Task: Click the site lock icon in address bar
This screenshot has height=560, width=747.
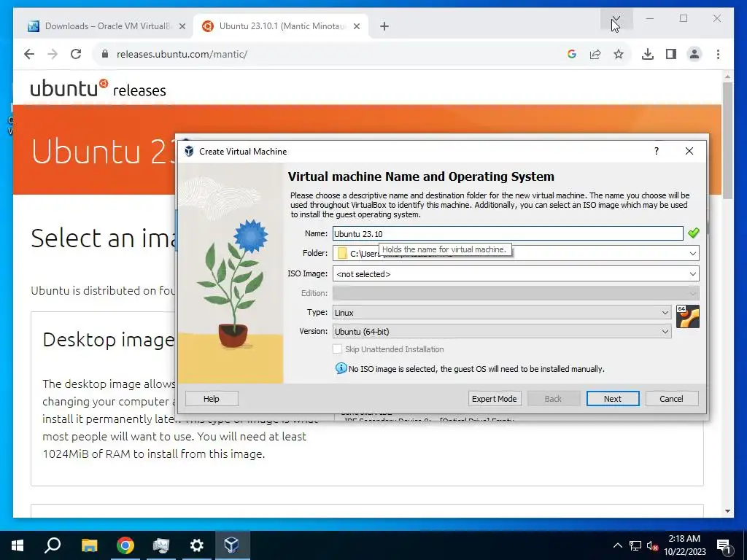Action: click(105, 54)
